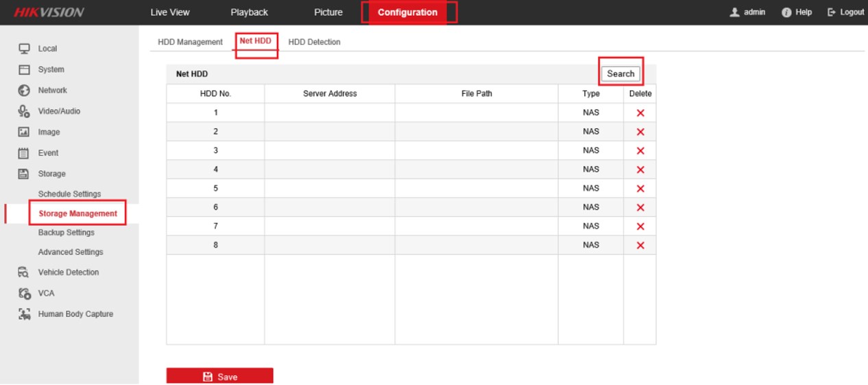
Task: Delete Net HDD row 1 with red X
Action: pos(640,113)
